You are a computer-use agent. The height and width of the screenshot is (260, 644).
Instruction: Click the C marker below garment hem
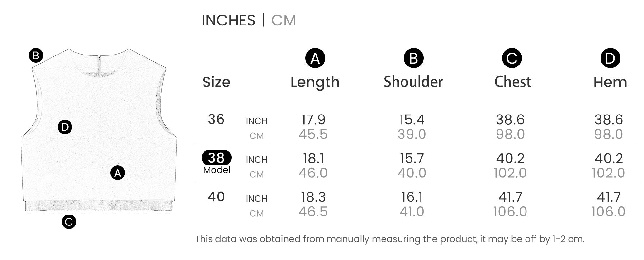tap(69, 222)
